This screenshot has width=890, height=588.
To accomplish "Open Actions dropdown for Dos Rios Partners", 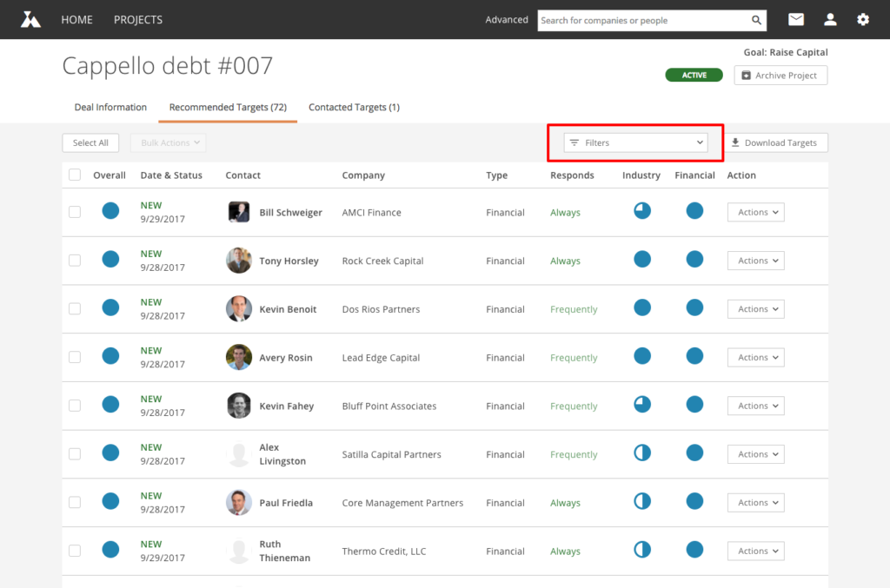I will [x=756, y=309].
